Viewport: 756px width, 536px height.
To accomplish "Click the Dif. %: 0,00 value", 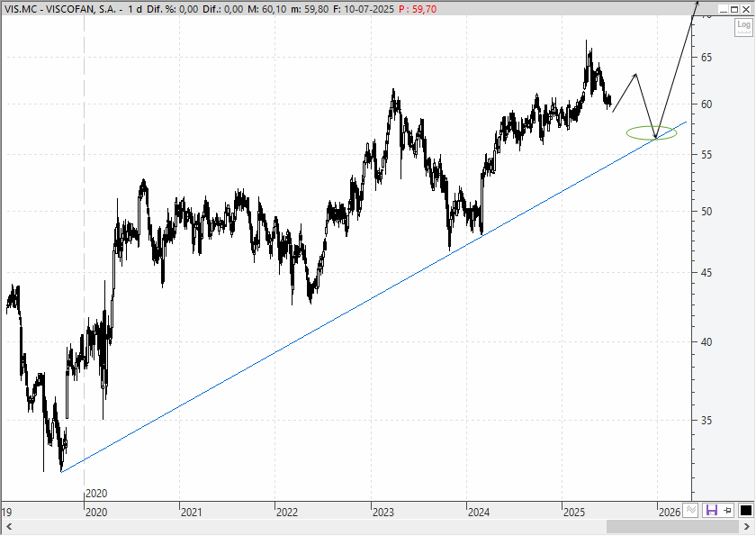I will [x=173, y=9].
